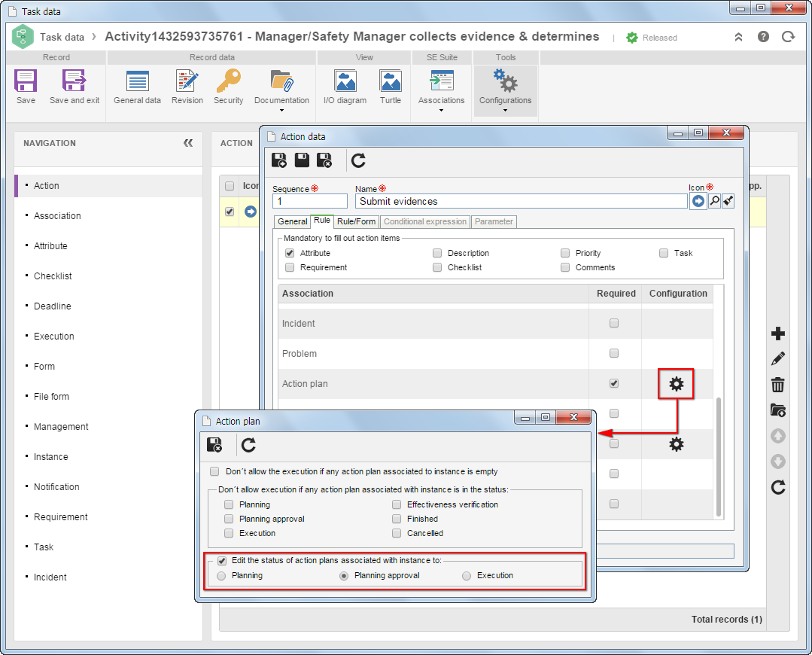
Task: Open the Parameter tab
Action: click(494, 221)
